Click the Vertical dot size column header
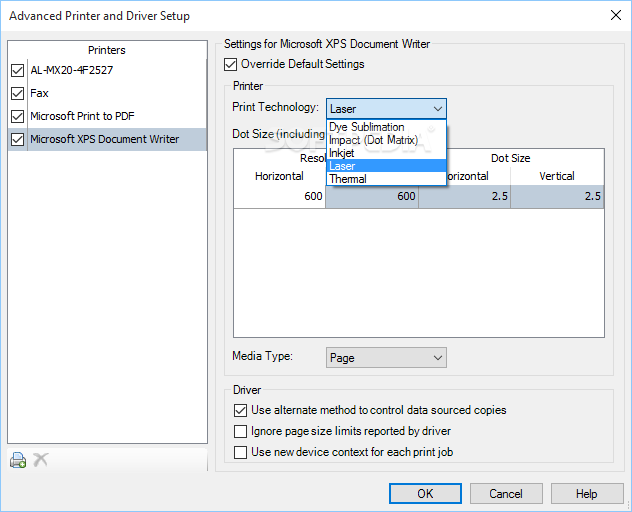Screen dimensions: 632x512 pyautogui.click(x=557, y=176)
